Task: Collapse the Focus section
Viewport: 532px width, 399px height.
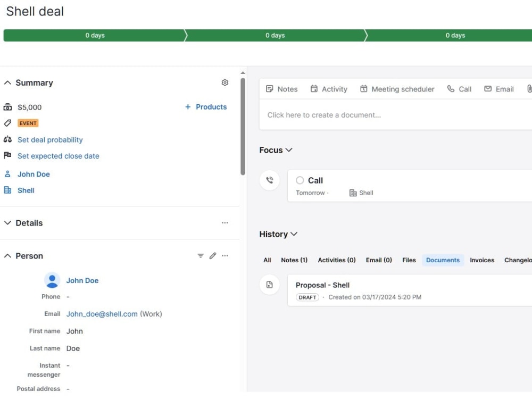Action: (289, 150)
